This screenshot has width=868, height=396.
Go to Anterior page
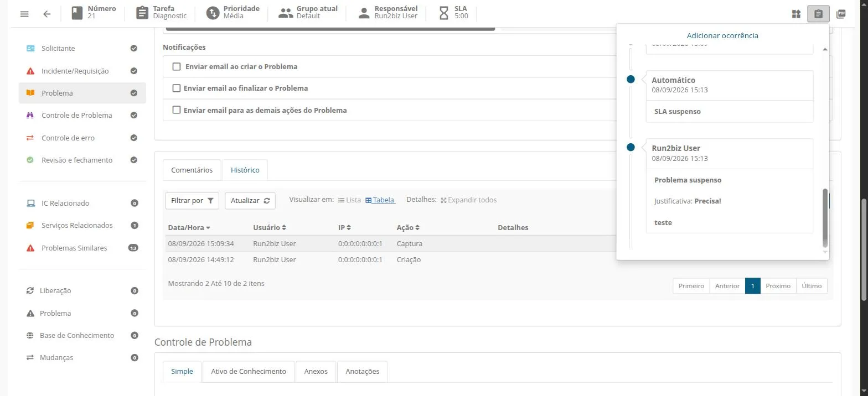[727, 286]
